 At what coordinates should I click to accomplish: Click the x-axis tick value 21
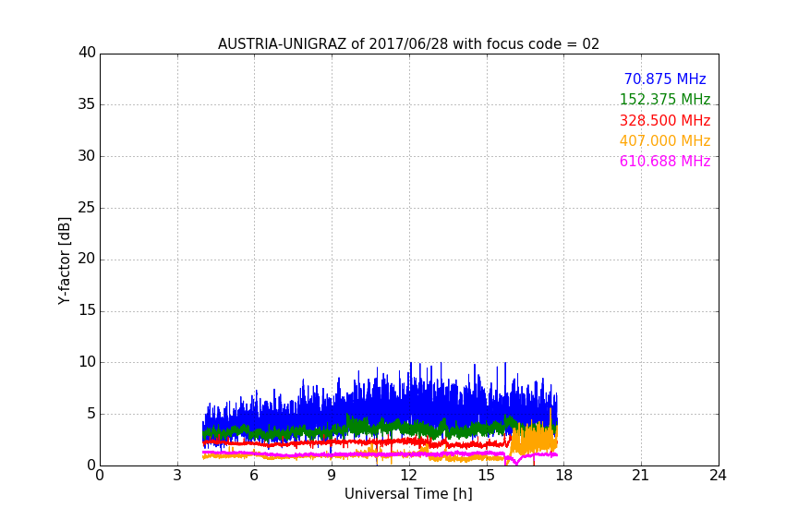coord(641,476)
